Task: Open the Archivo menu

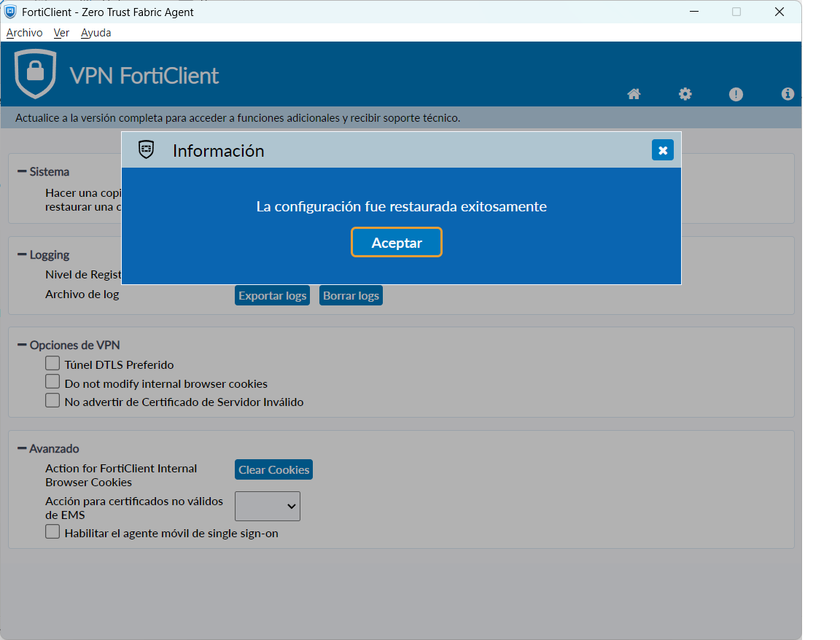Action: (x=24, y=33)
